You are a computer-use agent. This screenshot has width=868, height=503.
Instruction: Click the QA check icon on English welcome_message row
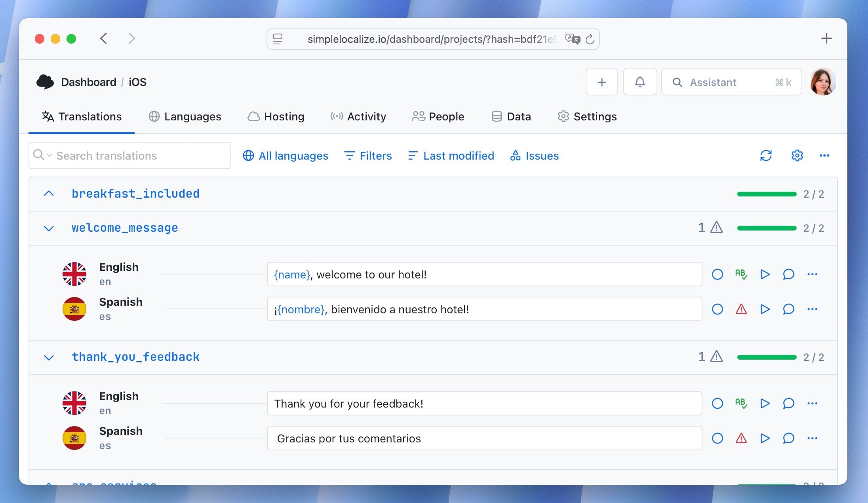coord(741,274)
